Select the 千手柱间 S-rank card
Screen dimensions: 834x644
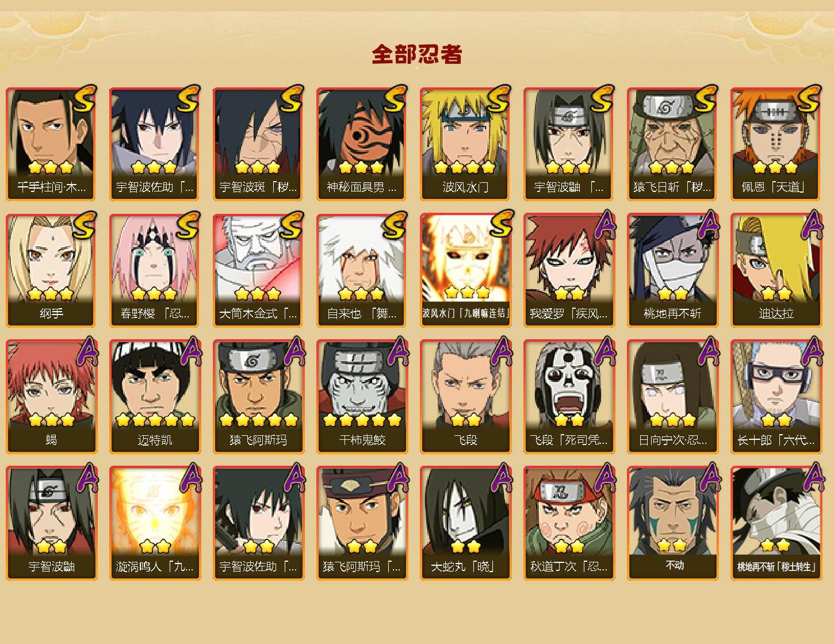pos(51,144)
